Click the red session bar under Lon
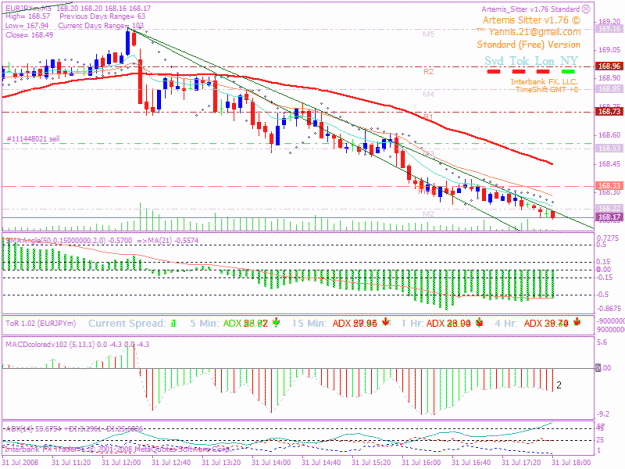Image resolution: width=625 pixels, height=469 pixels. 543,72
